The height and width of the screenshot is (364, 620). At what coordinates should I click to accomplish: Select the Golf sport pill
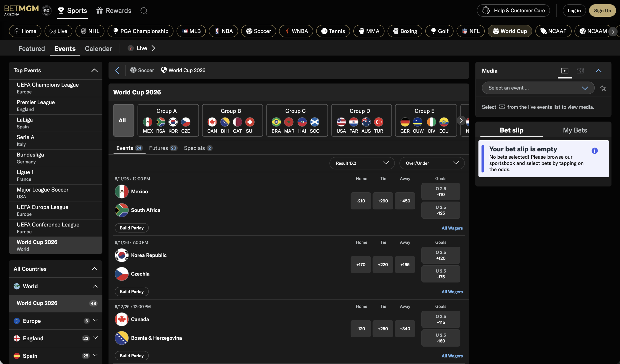pos(439,31)
